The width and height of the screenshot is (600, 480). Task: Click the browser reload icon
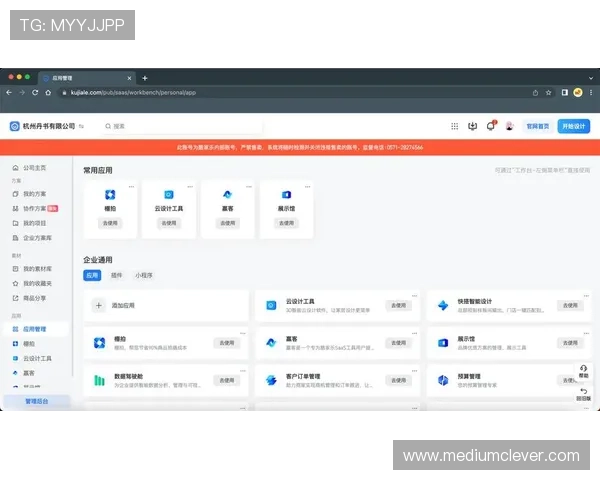pos(35,92)
